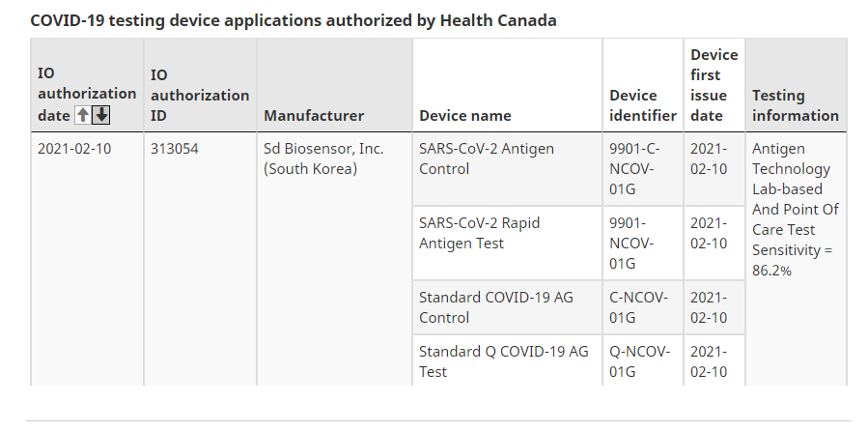This screenshot has width=868, height=431.
Task: Click the IO authorization date column header
Action: (x=87, y=85)
